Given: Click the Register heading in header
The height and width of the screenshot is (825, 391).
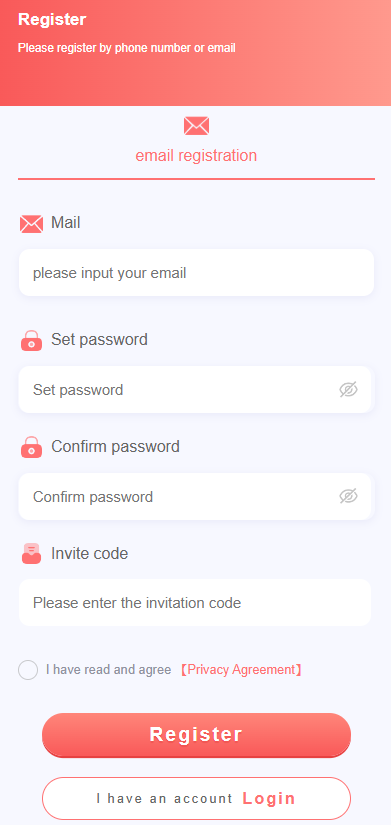Looking at the screenshot, I should [x=52, y=19].
